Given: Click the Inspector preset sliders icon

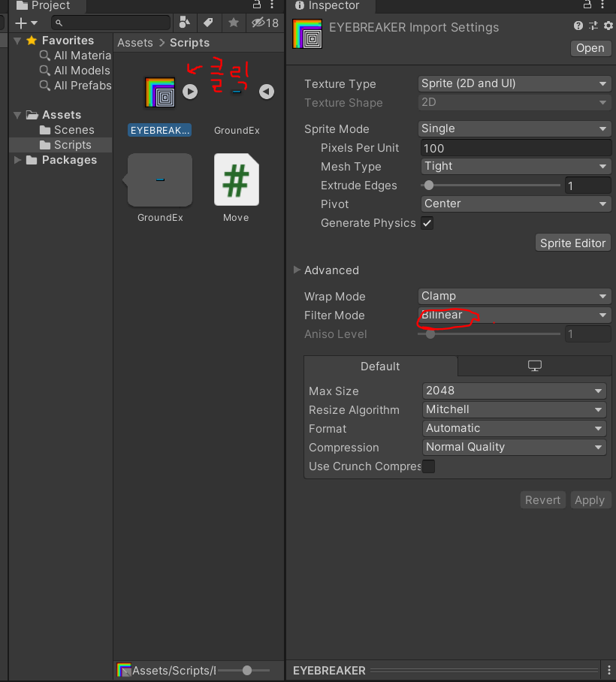Looking at the screenshot, I should 593,26.
